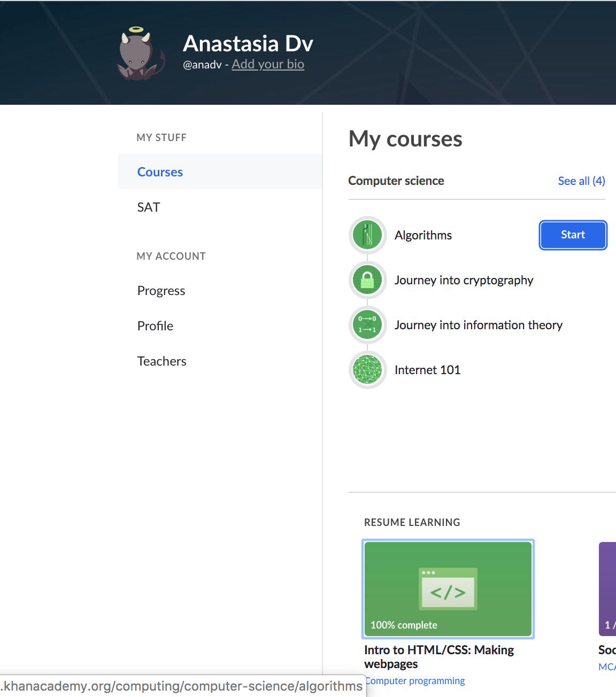Screen dimensions: 616x697
Task: Click the avatar creature profile picture
Action: click(140, 53)
